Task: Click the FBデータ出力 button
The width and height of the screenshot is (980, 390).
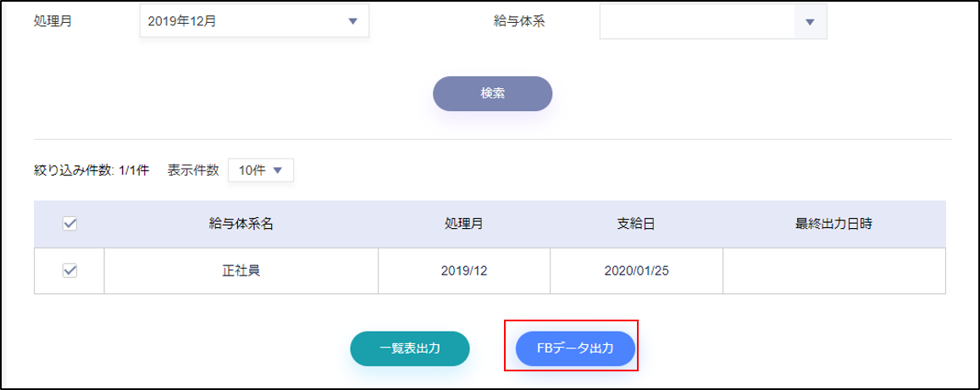Action: [575, 348]
